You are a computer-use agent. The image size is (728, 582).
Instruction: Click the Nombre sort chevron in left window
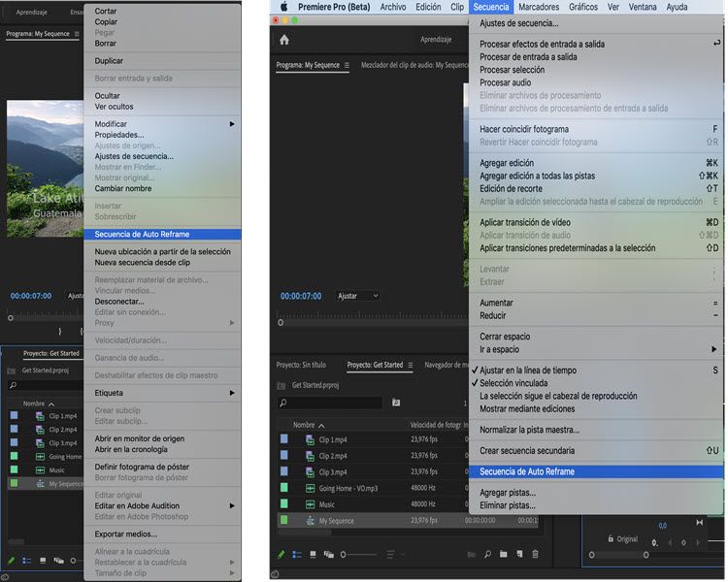(51, 404)
